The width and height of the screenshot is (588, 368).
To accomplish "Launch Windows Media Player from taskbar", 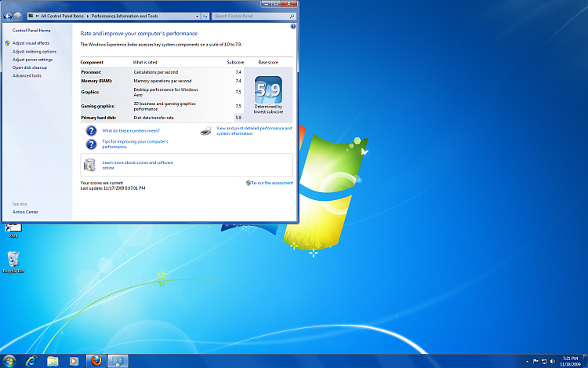I will coord(74,361).
